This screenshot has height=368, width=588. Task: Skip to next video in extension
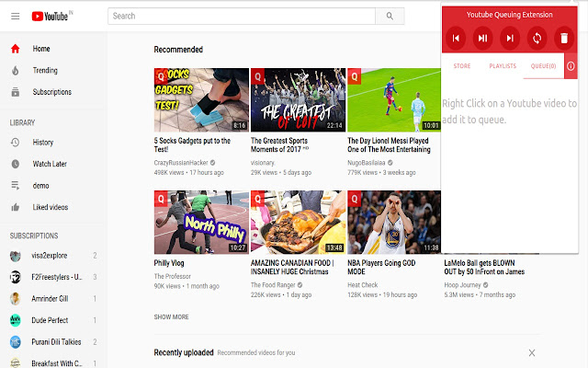point(510,38)
